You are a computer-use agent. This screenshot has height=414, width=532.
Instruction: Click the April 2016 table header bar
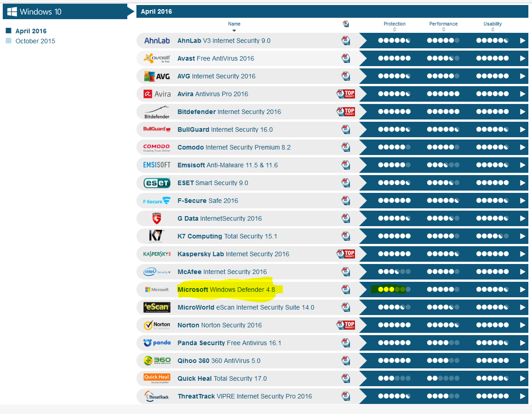click(332, 11)
